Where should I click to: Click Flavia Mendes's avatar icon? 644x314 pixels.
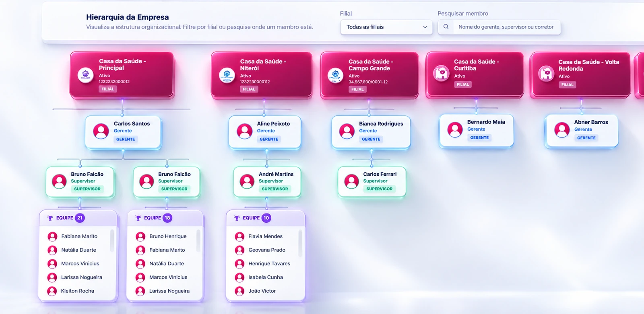click(x=239, y=236)
